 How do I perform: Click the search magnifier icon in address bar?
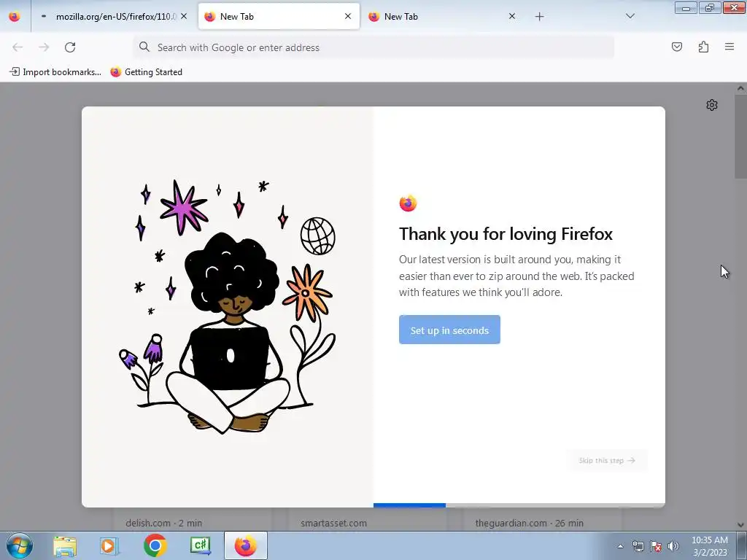tap(144, 47)
